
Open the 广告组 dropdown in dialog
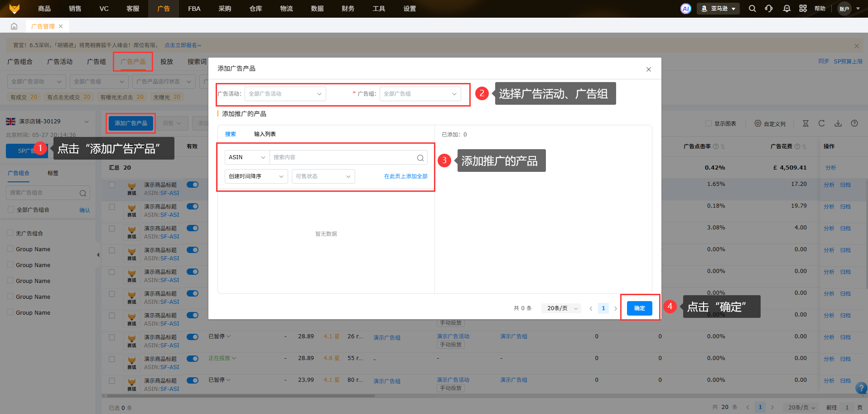point(420,94)
